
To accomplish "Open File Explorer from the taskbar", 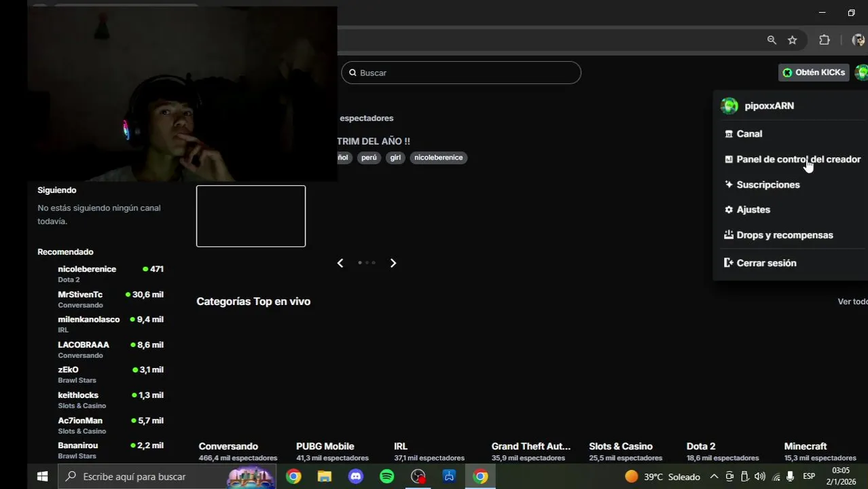I will pos(325,477).
